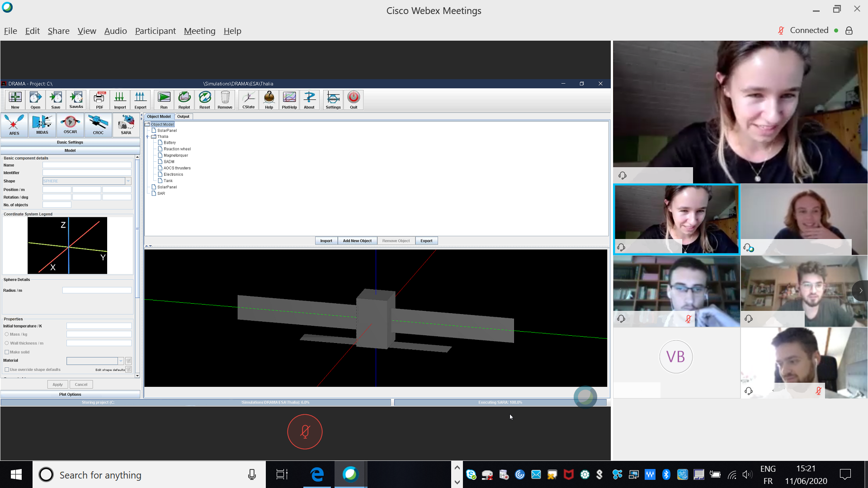This screenshot has height=488, width=868.
Task: Enable Use override shape defaults
Action: point(7,370)
